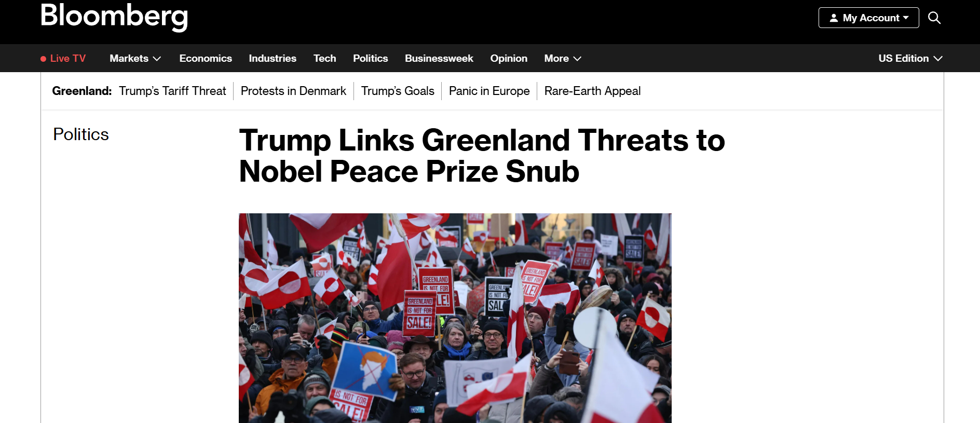This screenshot has height=423, width=980.
Task: Click the user profile icon in My Account
Action: 834,18
